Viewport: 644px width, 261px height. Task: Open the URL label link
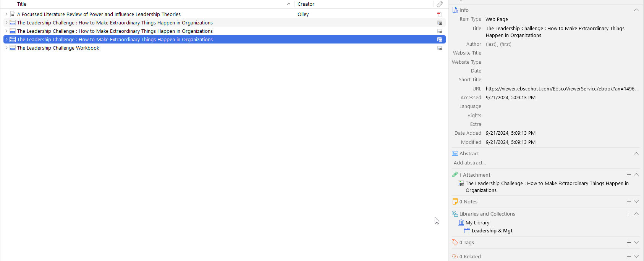click(x=477, y=89)
